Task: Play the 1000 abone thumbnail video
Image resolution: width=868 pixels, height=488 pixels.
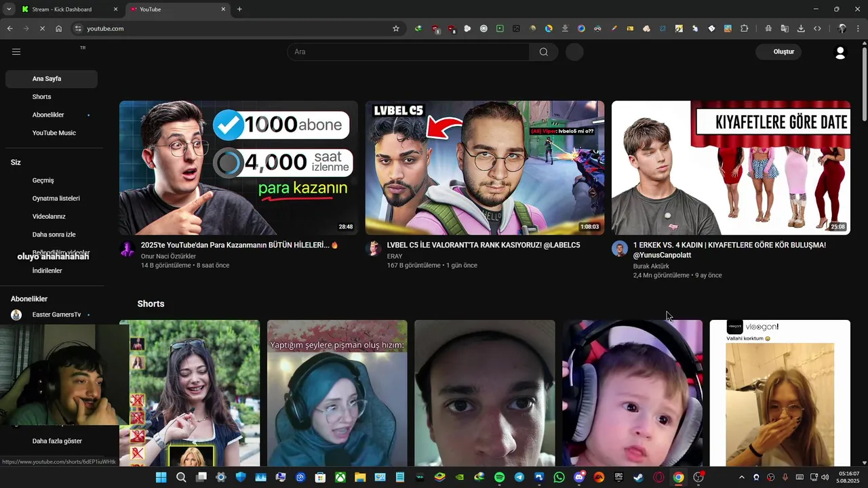Action: pos(239,168)
